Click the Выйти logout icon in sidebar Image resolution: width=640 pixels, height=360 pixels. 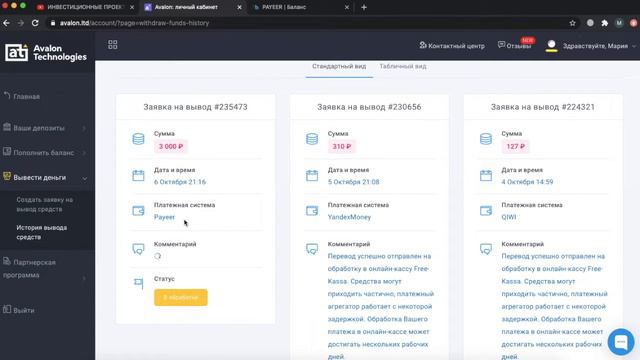[7, 309]
